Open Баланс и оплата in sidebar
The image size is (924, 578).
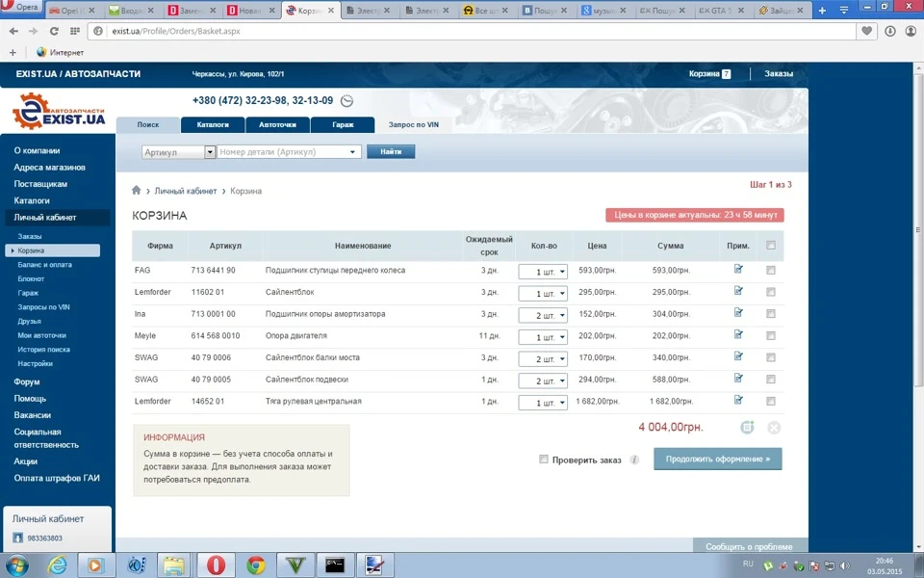[45, 265]
